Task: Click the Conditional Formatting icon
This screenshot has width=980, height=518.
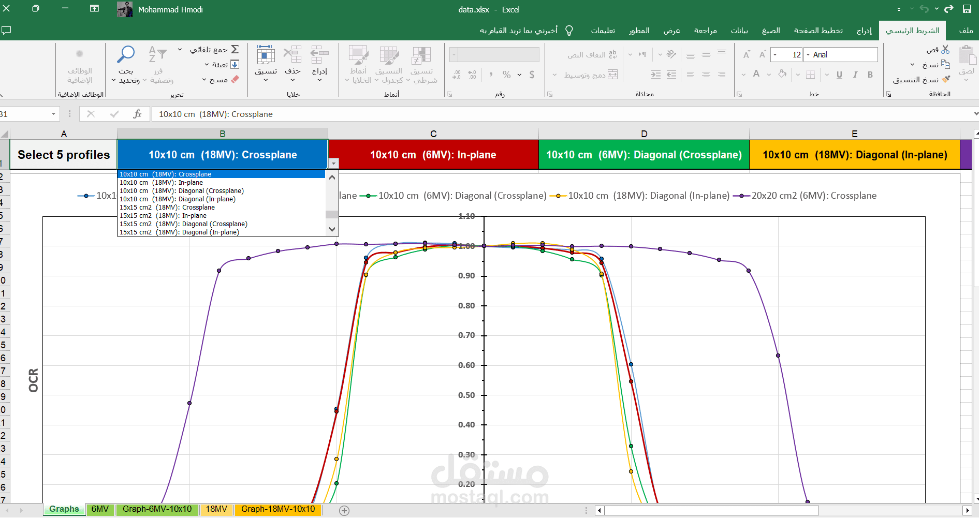Action: [421, 56]
